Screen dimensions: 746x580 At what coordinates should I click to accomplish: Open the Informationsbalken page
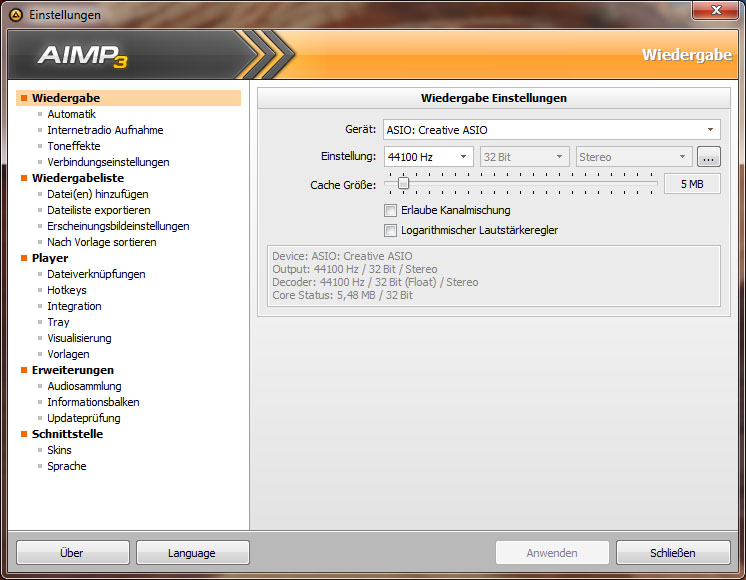point(93,402)
